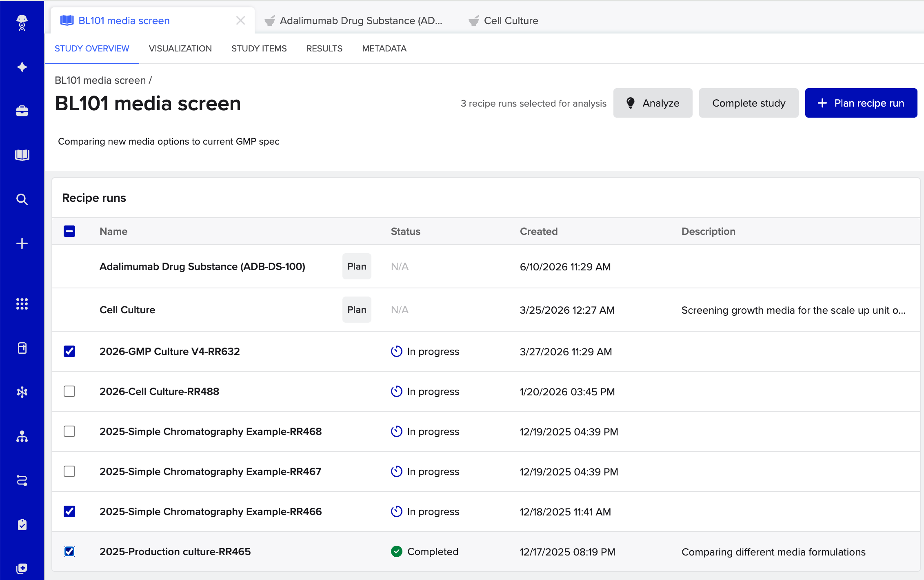Close the BL101 media screen tab

(241, 20)
